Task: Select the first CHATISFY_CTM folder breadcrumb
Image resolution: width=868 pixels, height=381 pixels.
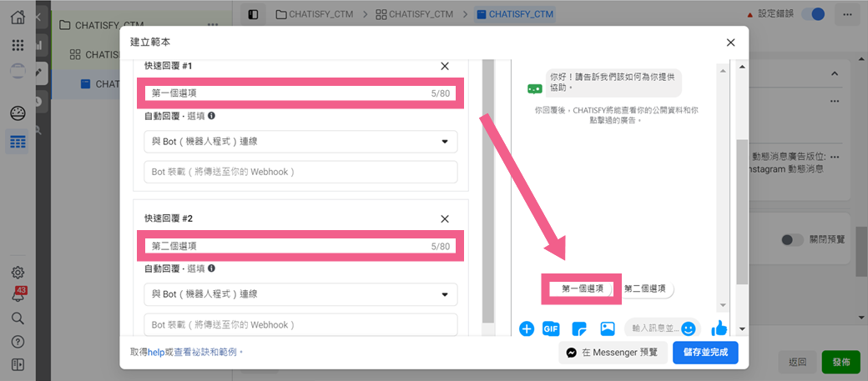Action: click(322, 14)
